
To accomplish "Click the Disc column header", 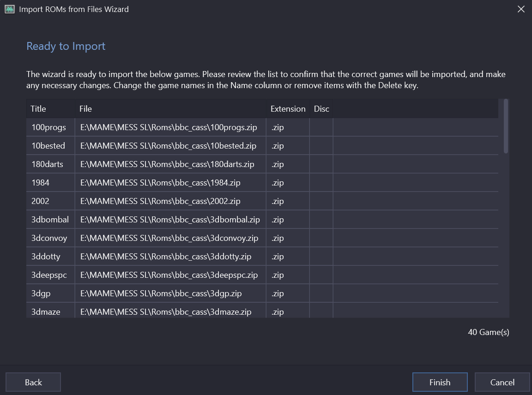I will click(x=321, y=109).
